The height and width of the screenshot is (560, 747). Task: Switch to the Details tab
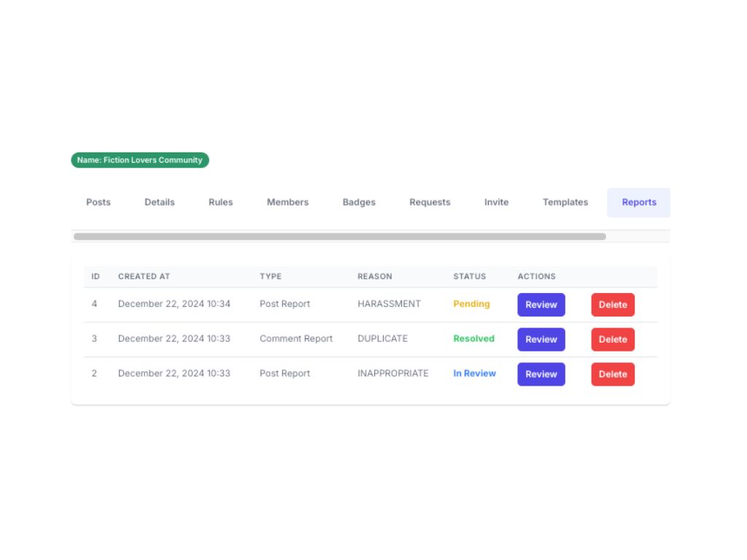point(159,202)
